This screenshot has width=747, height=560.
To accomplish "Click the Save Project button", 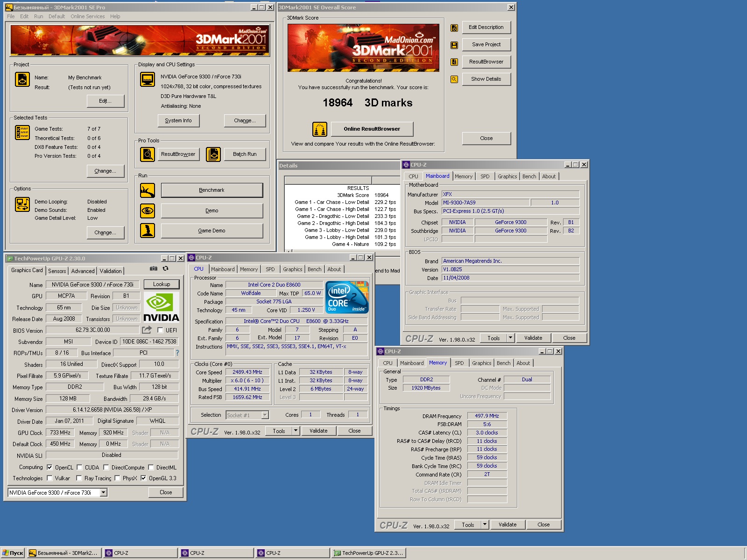I will click(486, 44).
